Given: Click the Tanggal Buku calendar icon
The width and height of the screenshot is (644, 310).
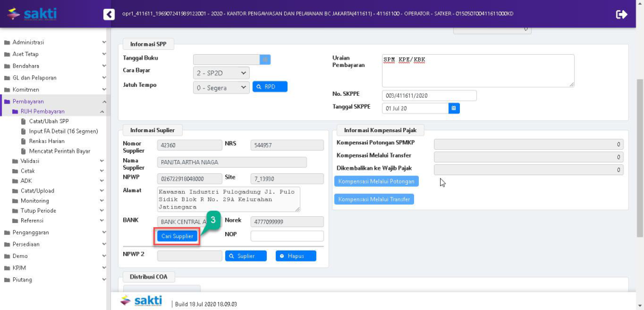Looking at the screenshot, I should (x=266, y=59).
